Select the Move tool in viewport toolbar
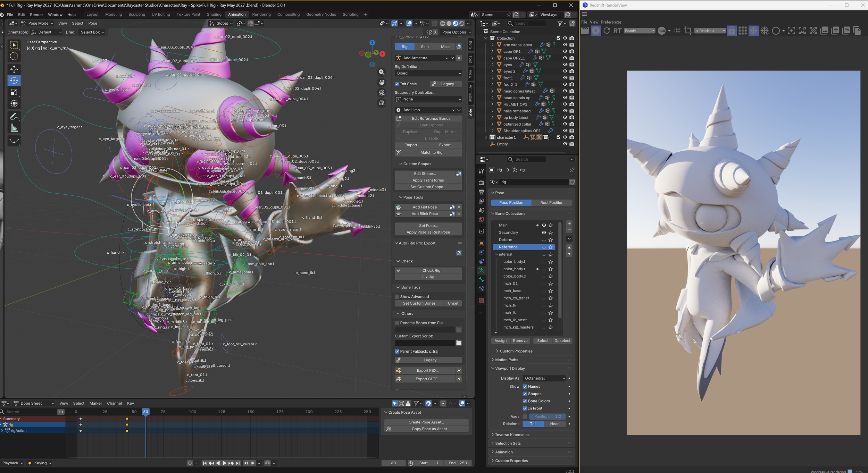The width and height of the screenshot is (868, 473). (14, 69)
